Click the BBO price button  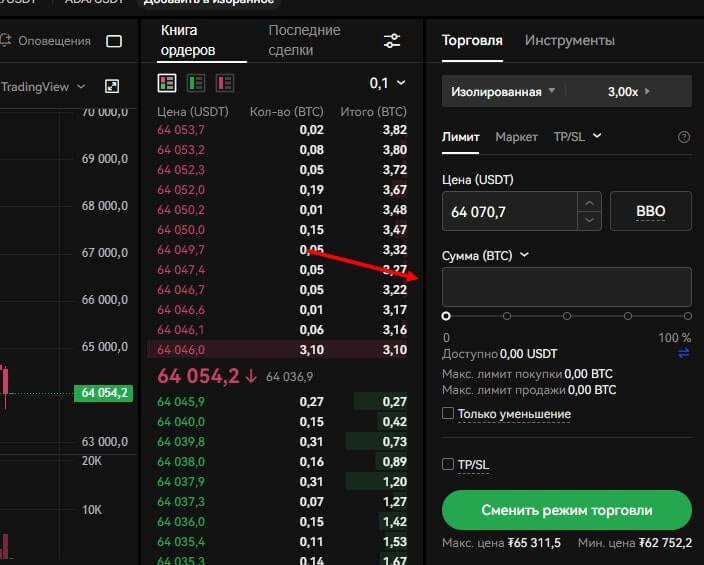650,212
